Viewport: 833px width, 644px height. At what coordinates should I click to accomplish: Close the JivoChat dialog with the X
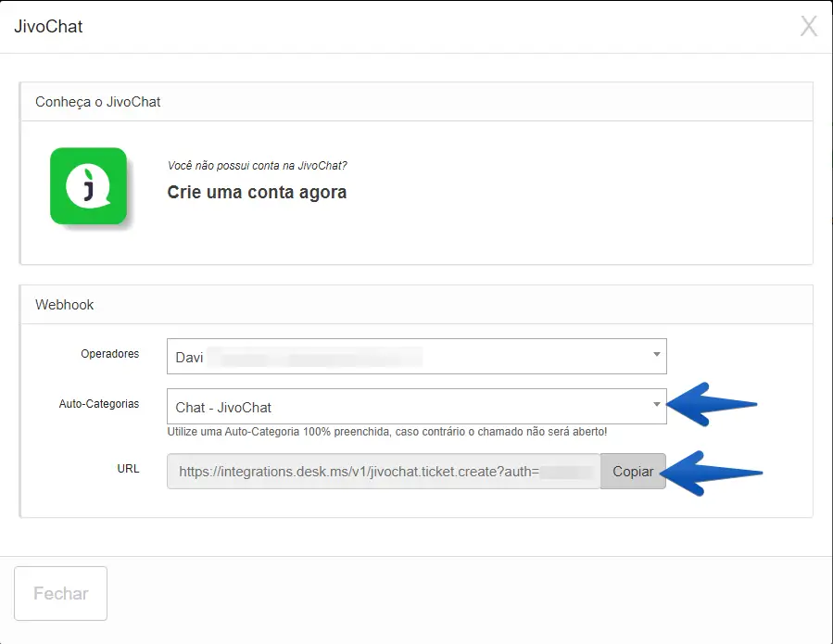pyautogui.click(x=809, y=27)
